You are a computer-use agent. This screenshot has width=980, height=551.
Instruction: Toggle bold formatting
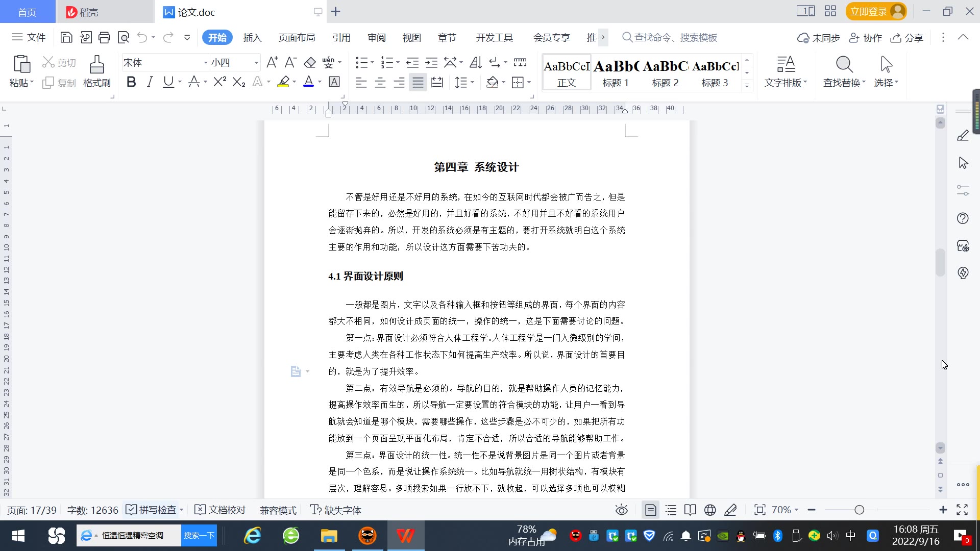click(x=131, y=82)
